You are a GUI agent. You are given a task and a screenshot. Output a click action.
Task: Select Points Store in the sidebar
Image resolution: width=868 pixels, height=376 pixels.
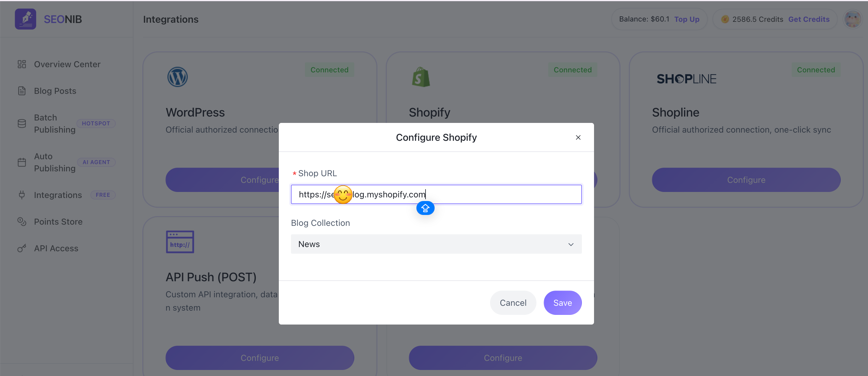pyautogui.click(x=58, y=222)
